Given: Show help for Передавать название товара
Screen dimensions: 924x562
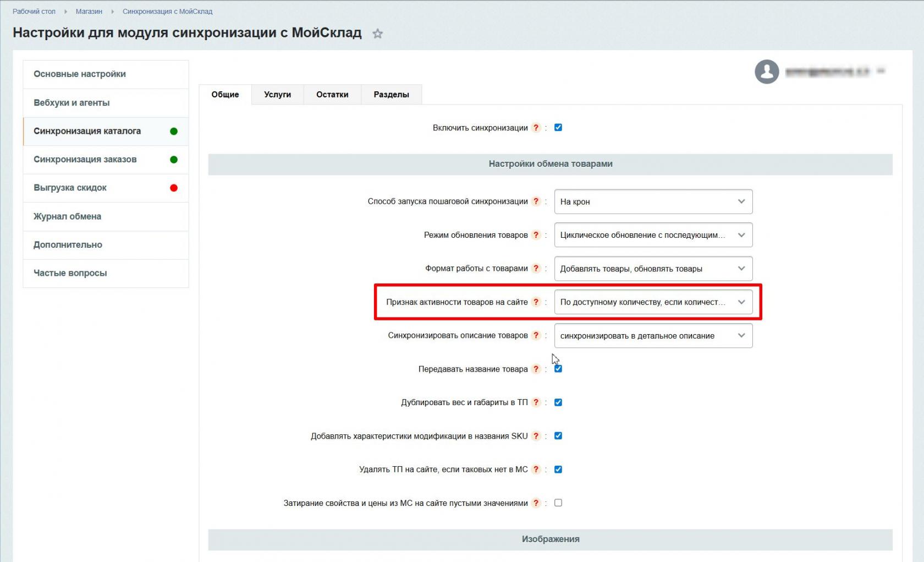Looking at the screenshot, I should 536,369.
